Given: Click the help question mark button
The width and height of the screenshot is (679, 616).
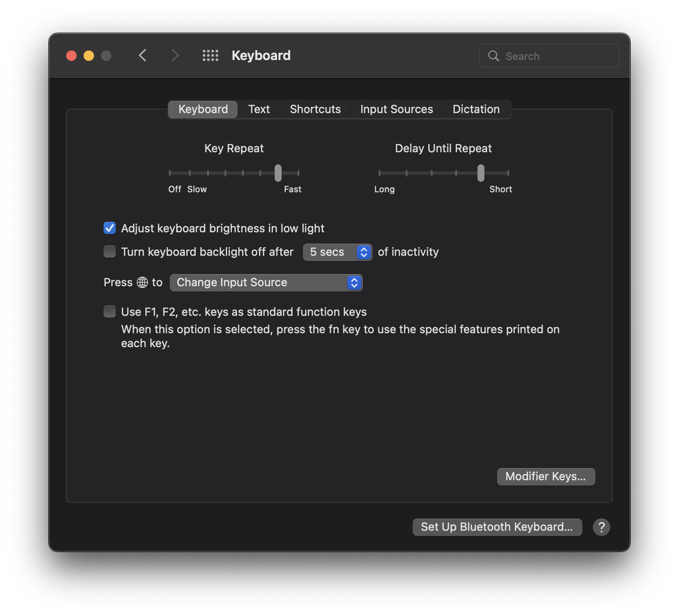Looking at the screenshot, I should coord(601,527).
